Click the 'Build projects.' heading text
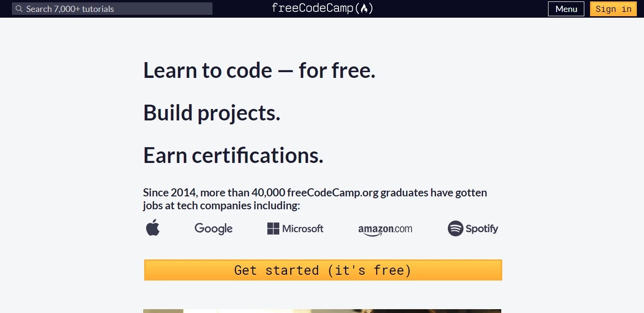Screen dimensions: 644x313 [211, 113]
